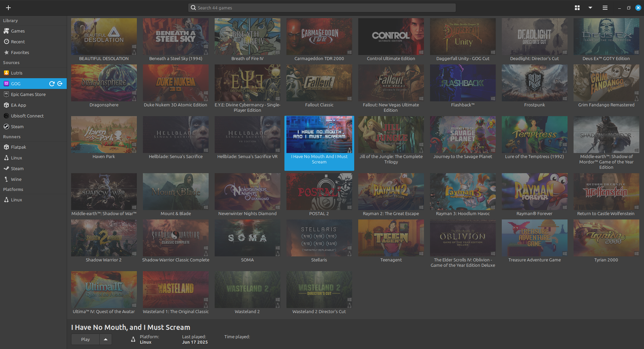
Task: Select Neverwinter Nights Diamond cover
Action: pyautogui.click(x=248, y=192)
